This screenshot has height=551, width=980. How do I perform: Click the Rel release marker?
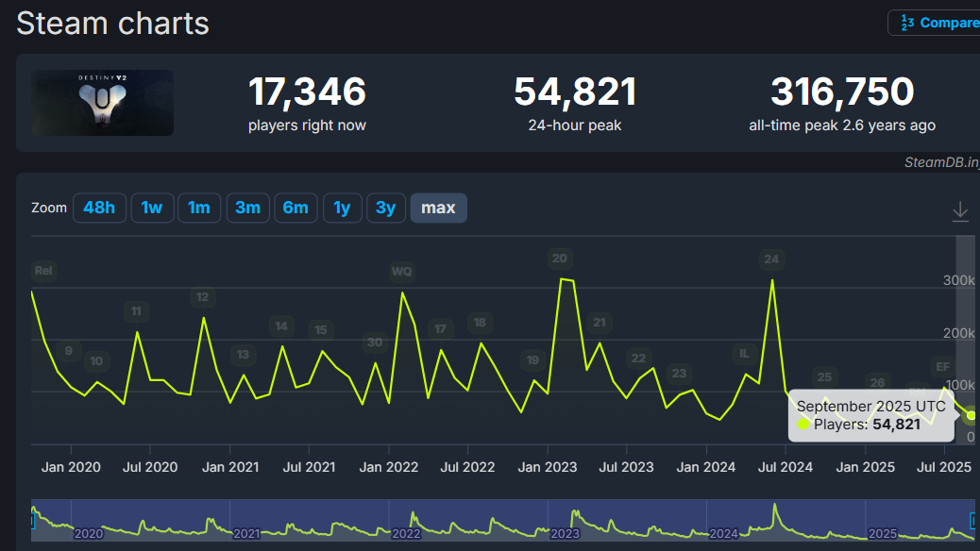pos(43,271)
